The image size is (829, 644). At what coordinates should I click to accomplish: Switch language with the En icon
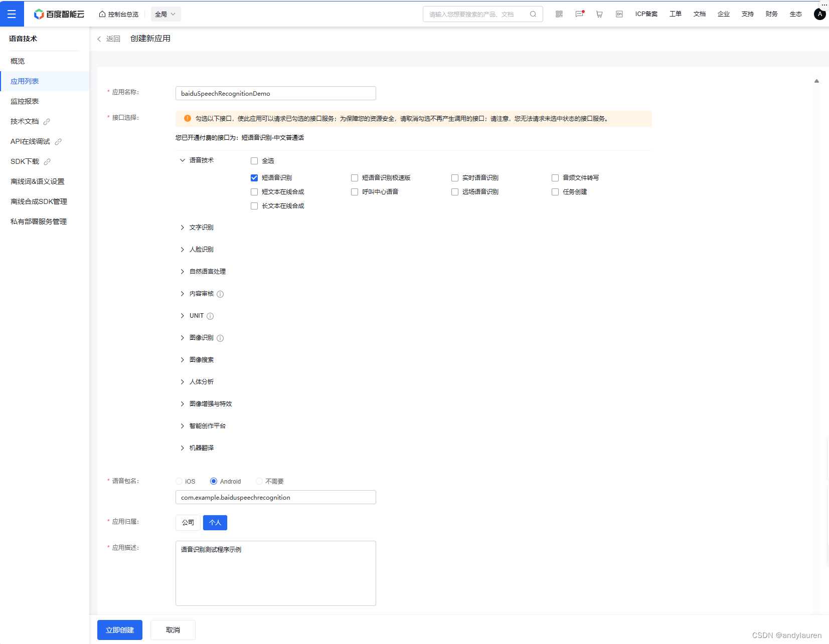click(619, 14)
